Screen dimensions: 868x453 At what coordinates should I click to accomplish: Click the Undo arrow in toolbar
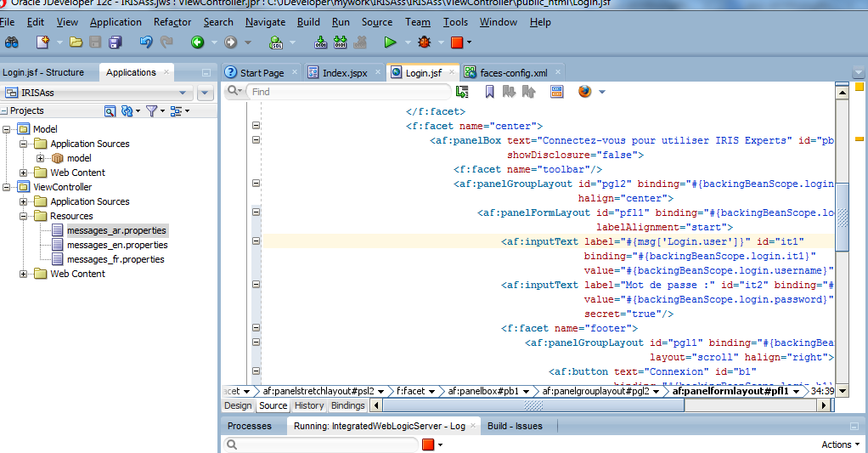146,42
